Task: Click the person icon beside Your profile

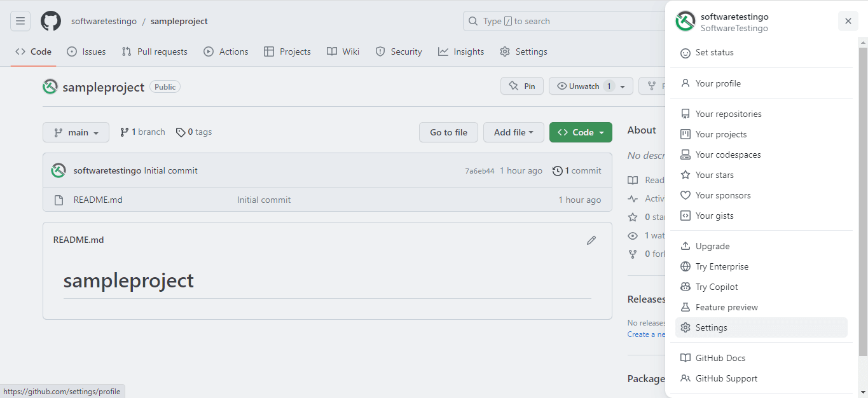Action: click(x=685, y=83)
